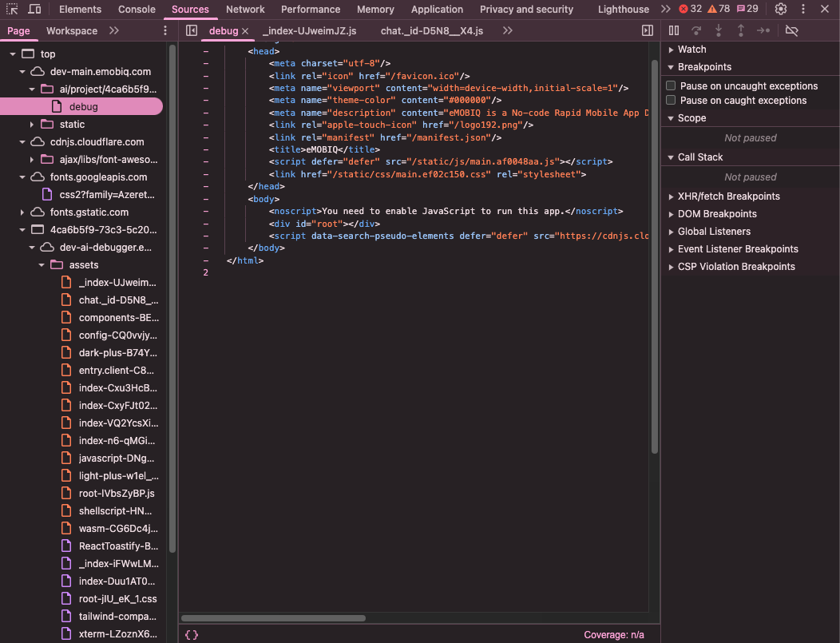The width and height of the screenshot is (840, 643).
Task: Close the debug file tab
Action: click(x=245, y=31)
